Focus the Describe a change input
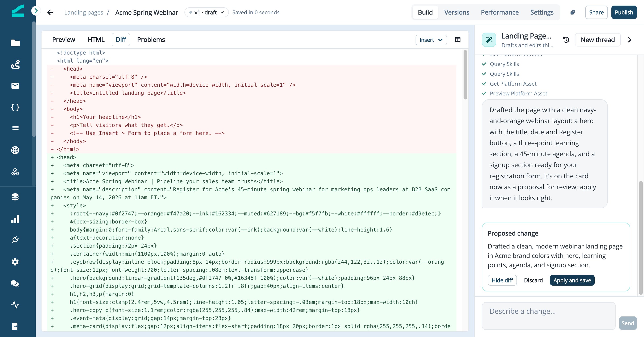This screenshot has width=644, height=337. [548, 316]
